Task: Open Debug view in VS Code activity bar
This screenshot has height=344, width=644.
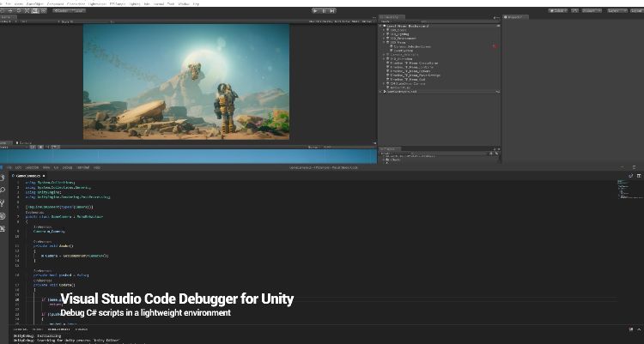Action: 3,215
